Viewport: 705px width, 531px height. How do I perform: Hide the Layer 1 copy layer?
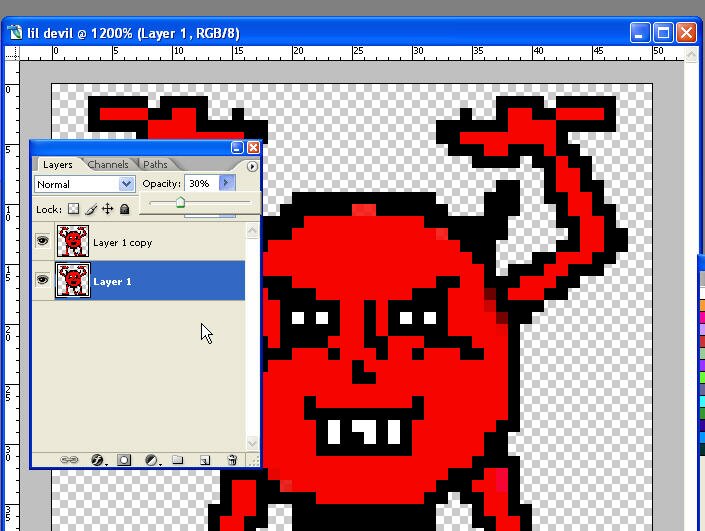coord(43,241)
